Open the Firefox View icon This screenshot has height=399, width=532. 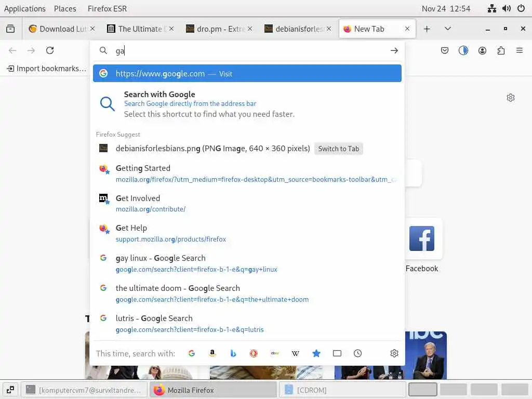point(10,29)
